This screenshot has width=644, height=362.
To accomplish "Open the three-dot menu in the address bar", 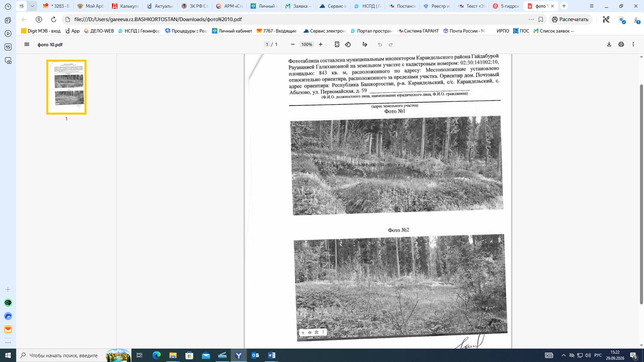I will 531,19.
